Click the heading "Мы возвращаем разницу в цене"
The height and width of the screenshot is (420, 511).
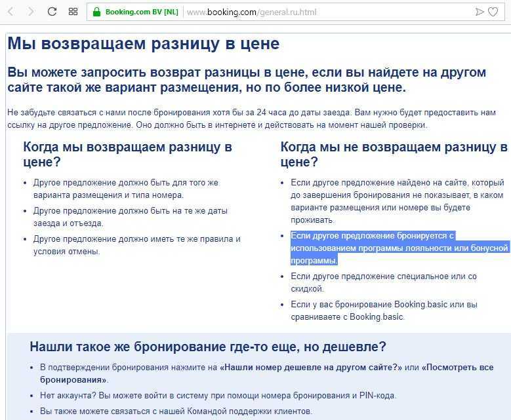[144, 43]
